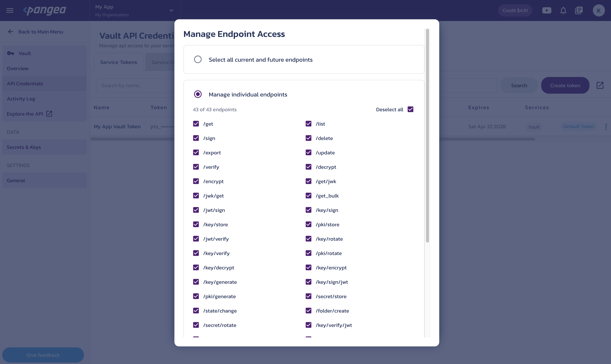Image resolution: width=611 pixels, height=364 pixels.
Task: Disable the /export endpoint
Action: (196, 152)
